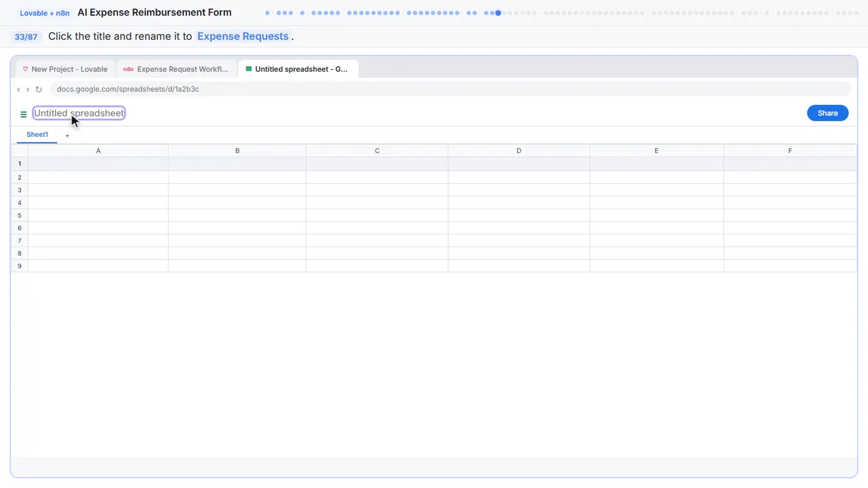This screenshot has height=488, width=868.
Task: Click the Untitled spreadsheet title field
Action: 79,113
